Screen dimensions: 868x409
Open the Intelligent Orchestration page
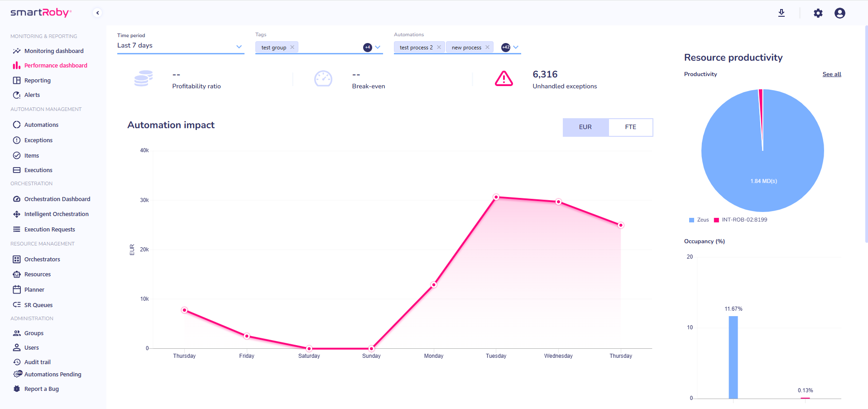[56, 214]
